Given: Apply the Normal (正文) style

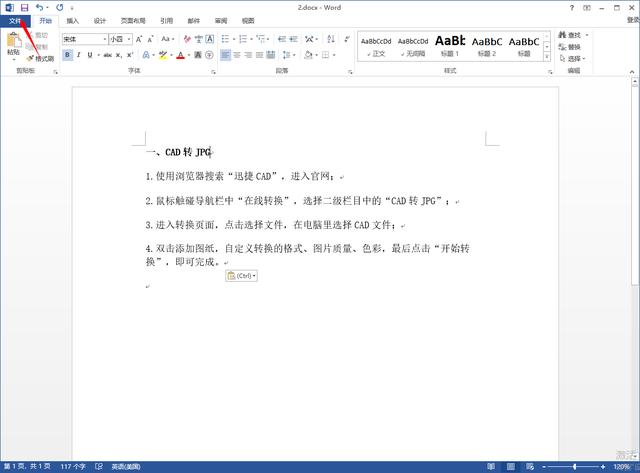Looking at the screenshot, I should point(376,46).
